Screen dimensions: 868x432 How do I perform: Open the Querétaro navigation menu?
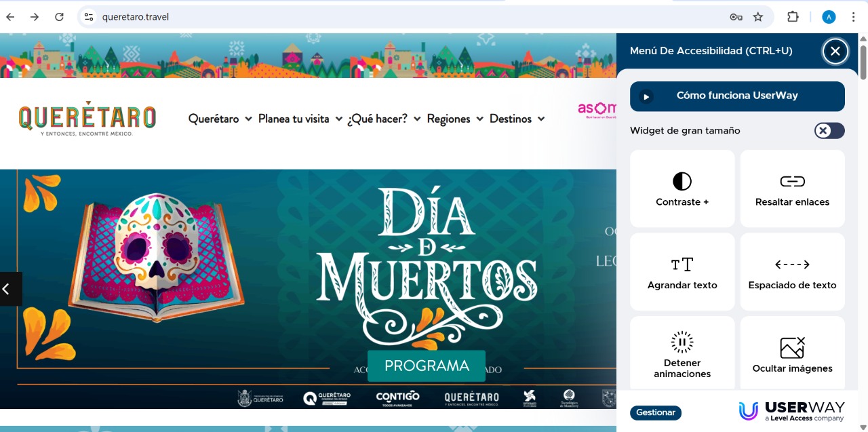[x=213, y=119]
